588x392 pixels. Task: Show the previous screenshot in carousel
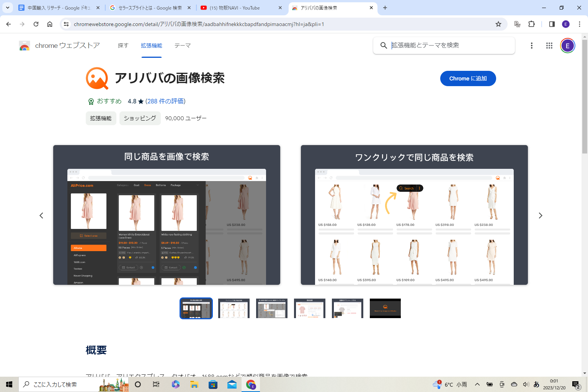[x=41, y=216]
